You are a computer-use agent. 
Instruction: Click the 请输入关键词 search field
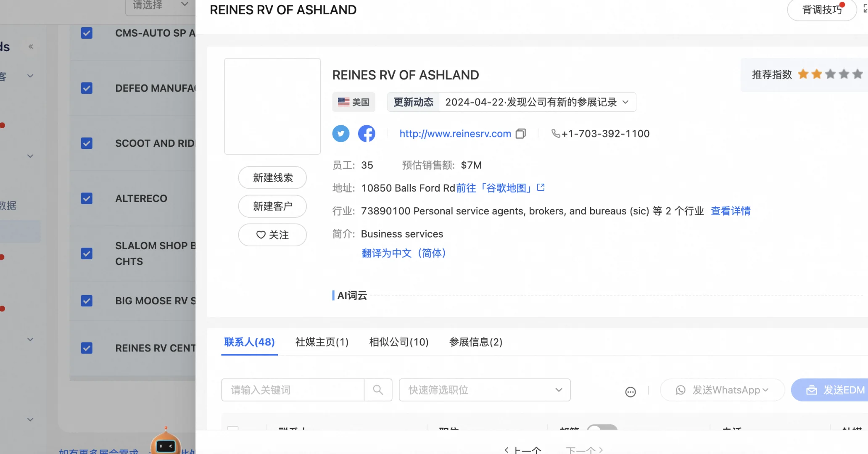tap(293, 390)
